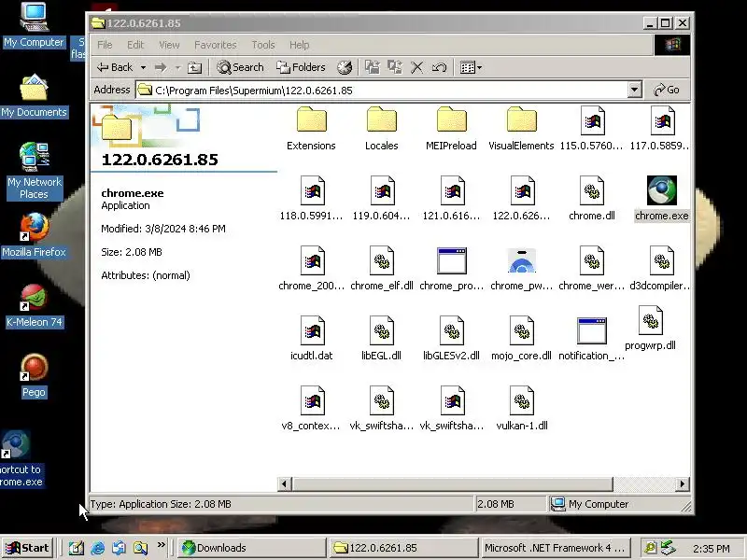Open the Extensions folder
Viewport: 747px width, 560px height.
click(311, 128)
